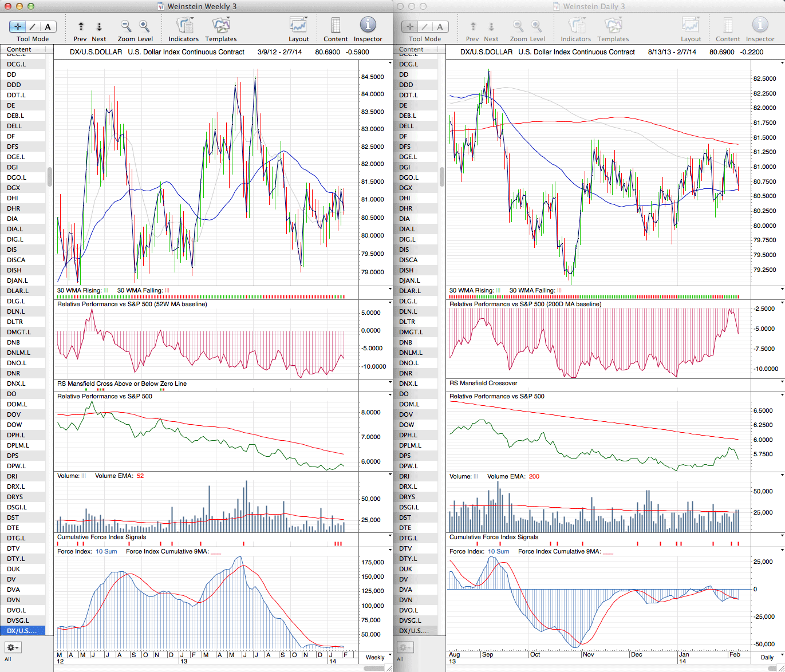Open the Indicators toolbar icon
The image size is (785, 672).
tap(184, 26)
